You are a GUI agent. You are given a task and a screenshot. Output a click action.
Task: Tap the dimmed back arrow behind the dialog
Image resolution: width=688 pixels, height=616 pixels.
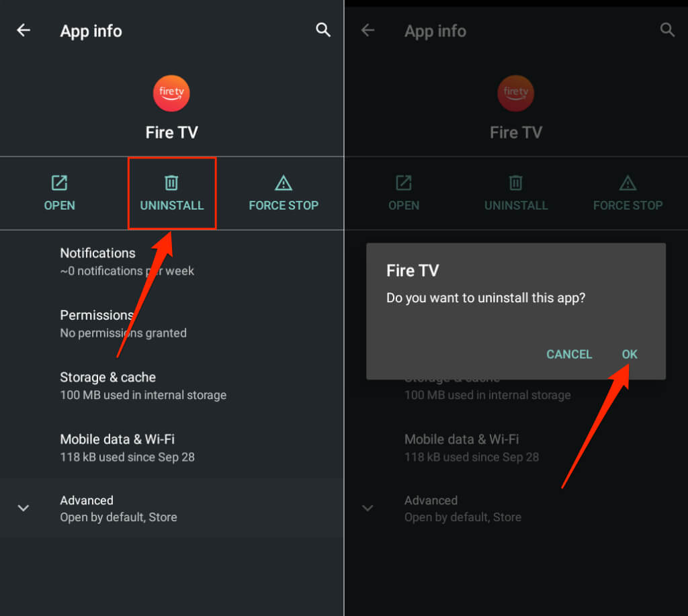(x=368, y=30)
